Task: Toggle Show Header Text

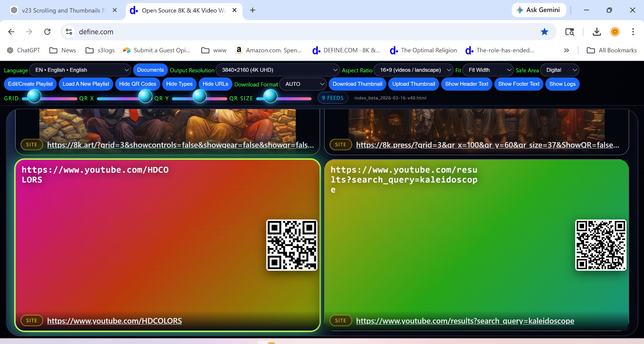Action: pos(467,84)
